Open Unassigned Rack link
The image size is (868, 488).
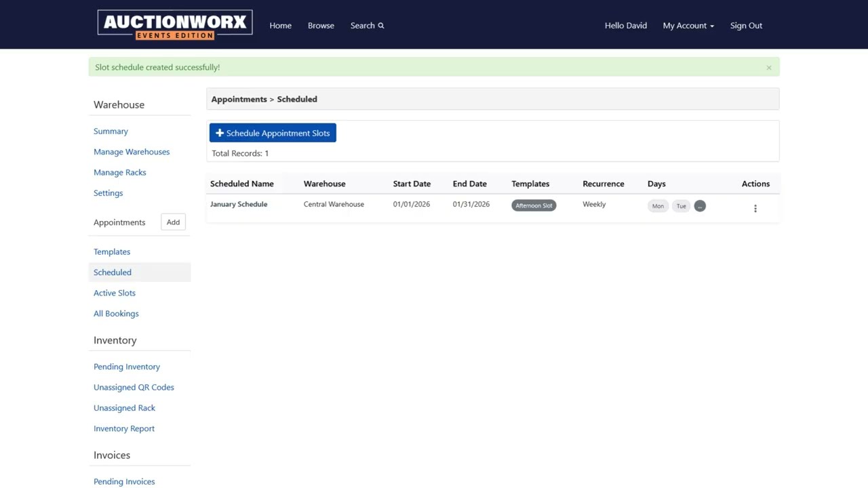pyautogui.click(x=124, y=408)
